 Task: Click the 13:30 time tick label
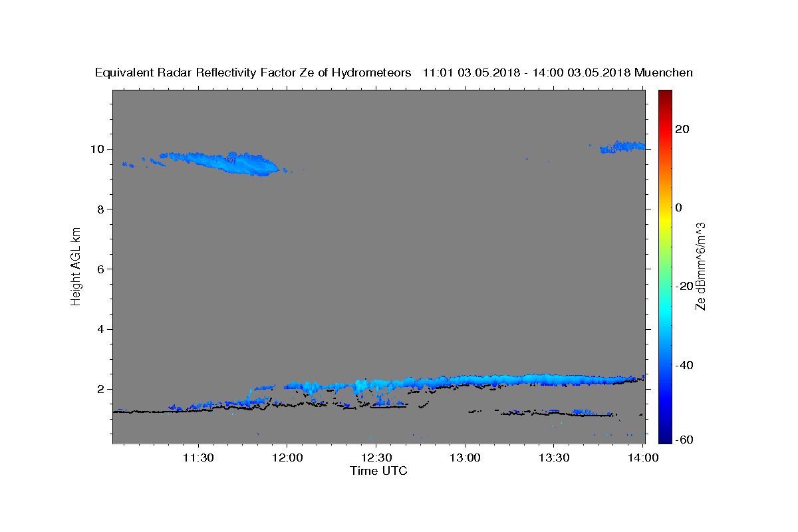[x=553, y=458]
